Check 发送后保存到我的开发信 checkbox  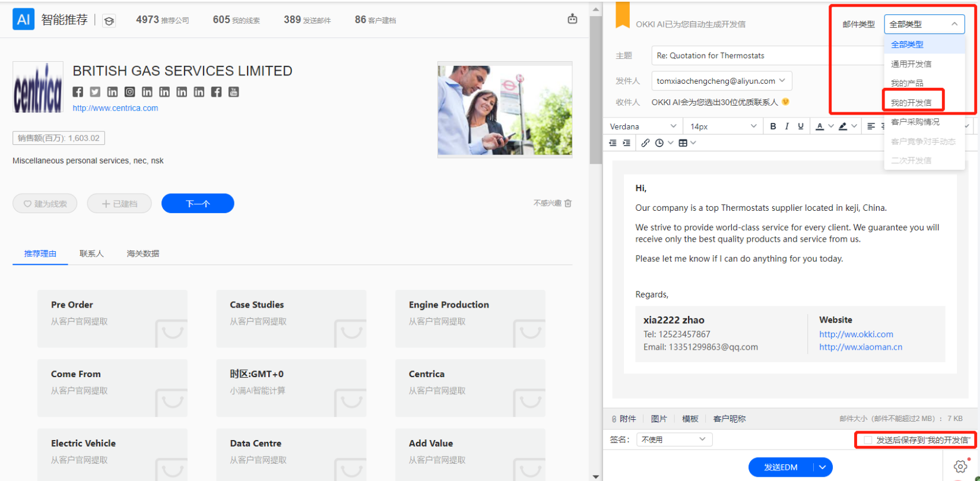pyautogui.click(x=868, y=440)
